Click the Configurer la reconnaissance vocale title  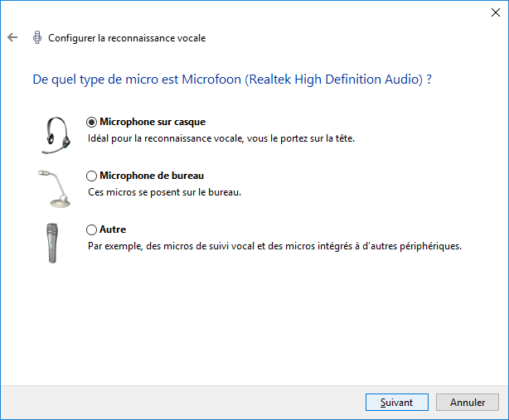click(x=127, y=38)
